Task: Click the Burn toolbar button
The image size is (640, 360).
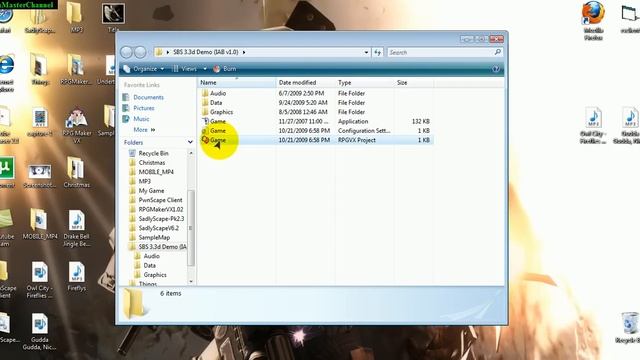Action: tap(225, 69)
